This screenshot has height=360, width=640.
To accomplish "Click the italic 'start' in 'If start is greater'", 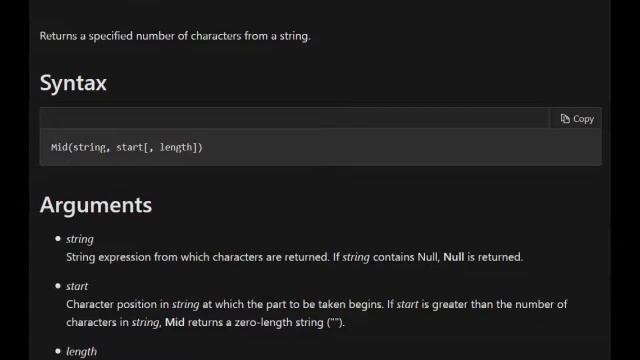I will [407, 304].
